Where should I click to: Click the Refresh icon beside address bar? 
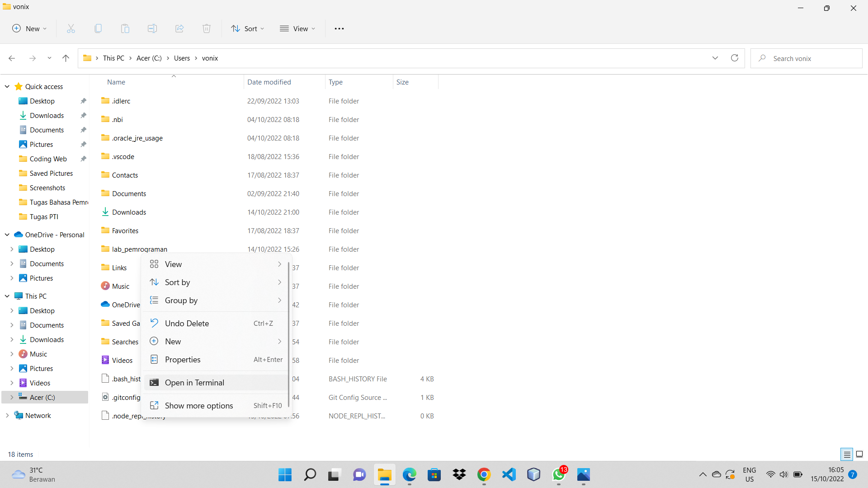coord(735,58)
